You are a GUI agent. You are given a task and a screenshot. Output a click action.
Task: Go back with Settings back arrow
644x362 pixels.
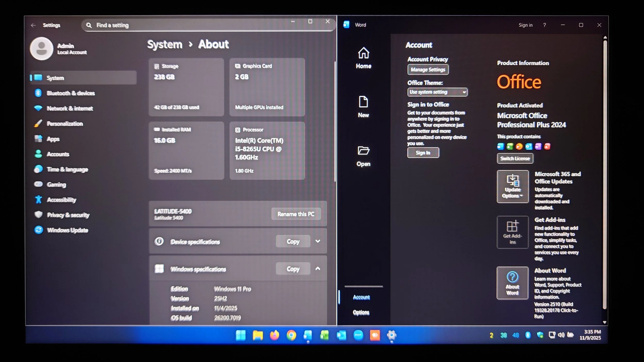(x=33, y=25)
